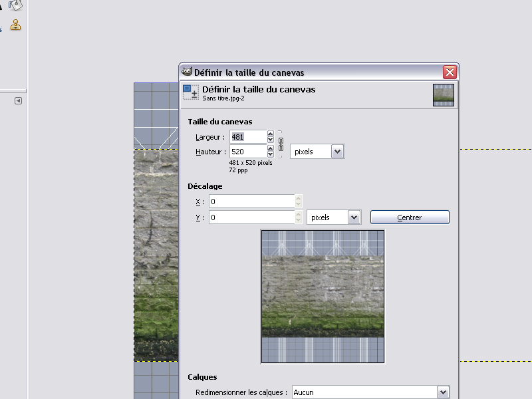Screen dimensions: 532x399
Task: Click the GIMP mascot icon in title bar
Action: (x=187, y=72)
